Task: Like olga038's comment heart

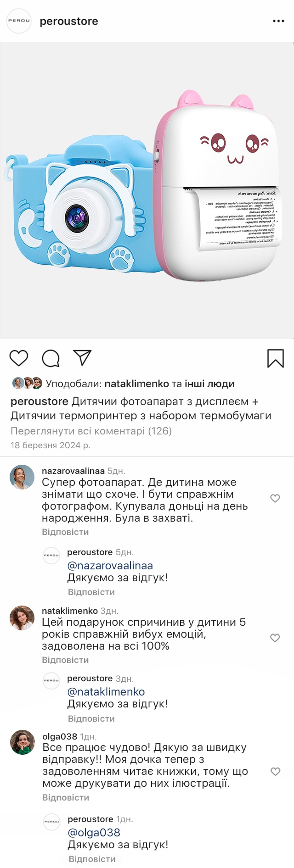Action: pyautogui.click(x=275, y=772)
